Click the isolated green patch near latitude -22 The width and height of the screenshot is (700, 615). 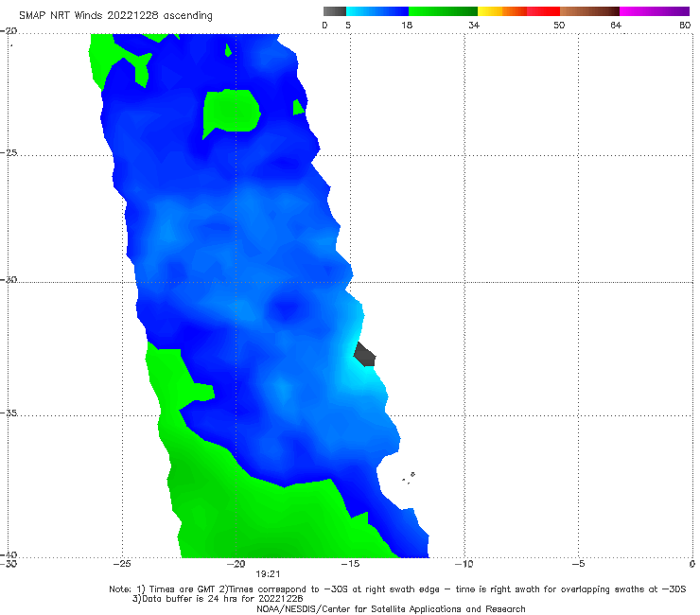[x=231, y=111]
